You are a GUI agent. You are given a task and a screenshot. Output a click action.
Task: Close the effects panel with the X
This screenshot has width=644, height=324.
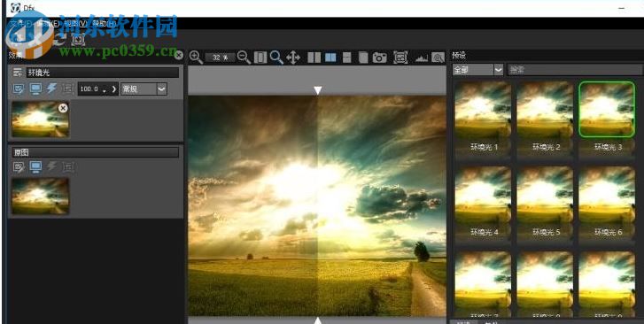(x=179, y=55)
